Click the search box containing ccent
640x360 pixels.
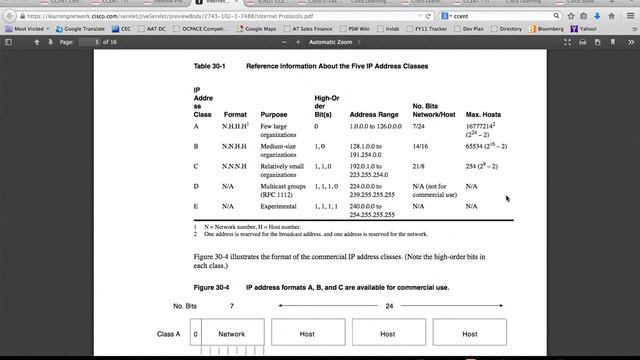point(502,16)
